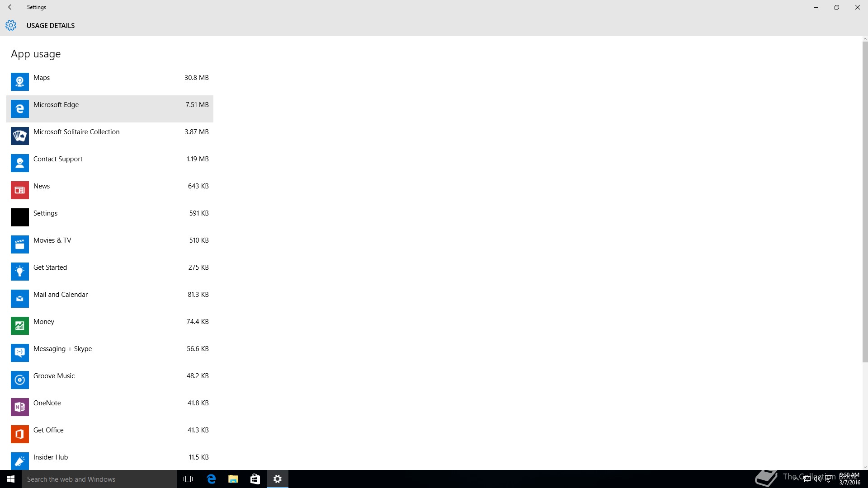
Task: Select the Maps label text
Action: (x=42, y=78)
